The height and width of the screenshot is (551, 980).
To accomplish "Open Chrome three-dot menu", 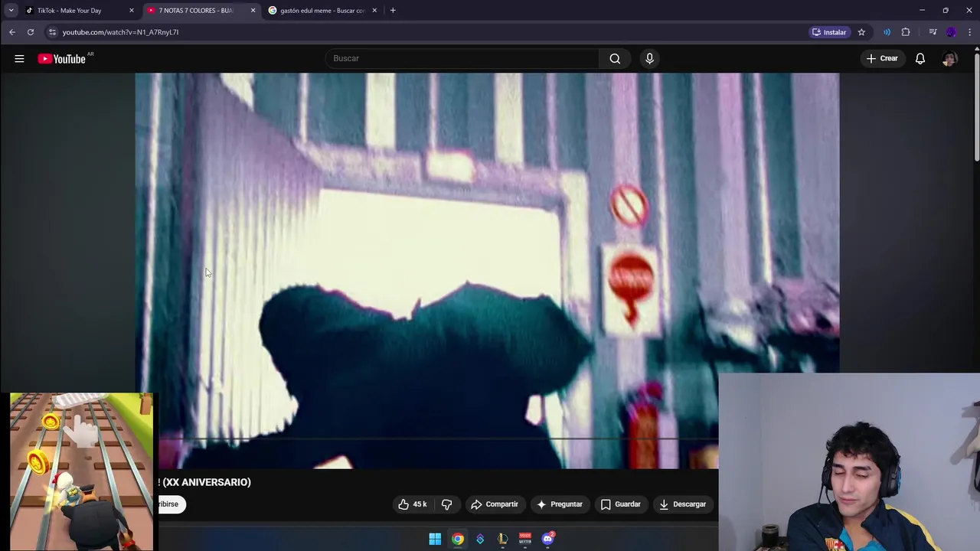I will coord(969,32).
